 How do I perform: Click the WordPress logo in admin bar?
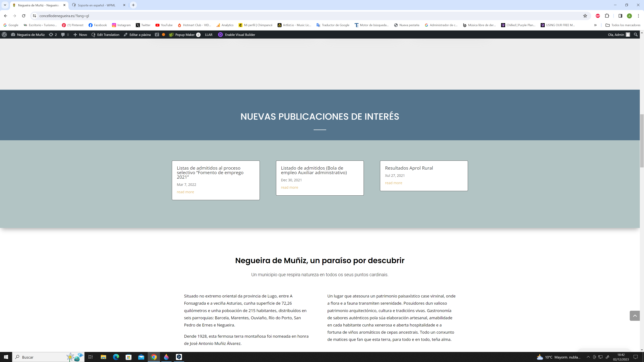pos(4,35)
